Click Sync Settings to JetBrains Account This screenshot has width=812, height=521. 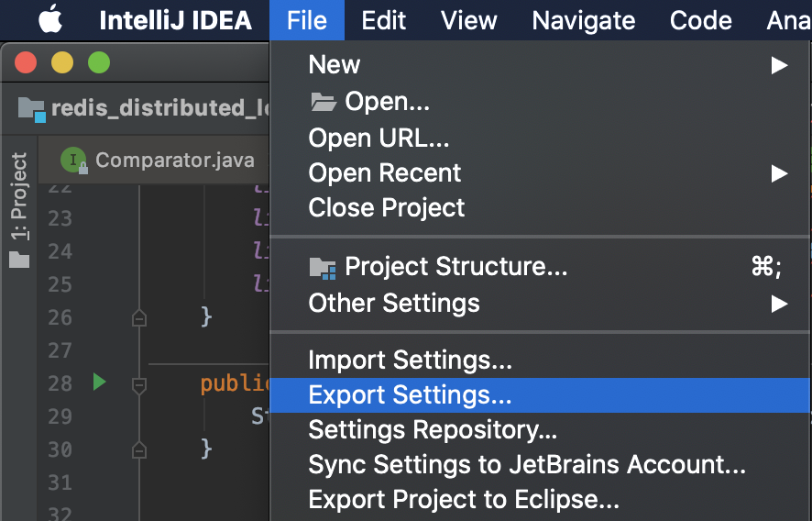[527, 465]
